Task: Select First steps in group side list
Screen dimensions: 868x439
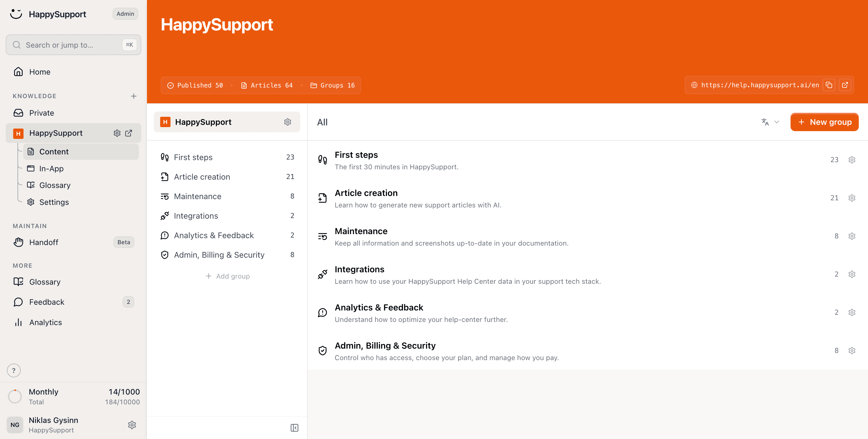Action: point(227,157)
